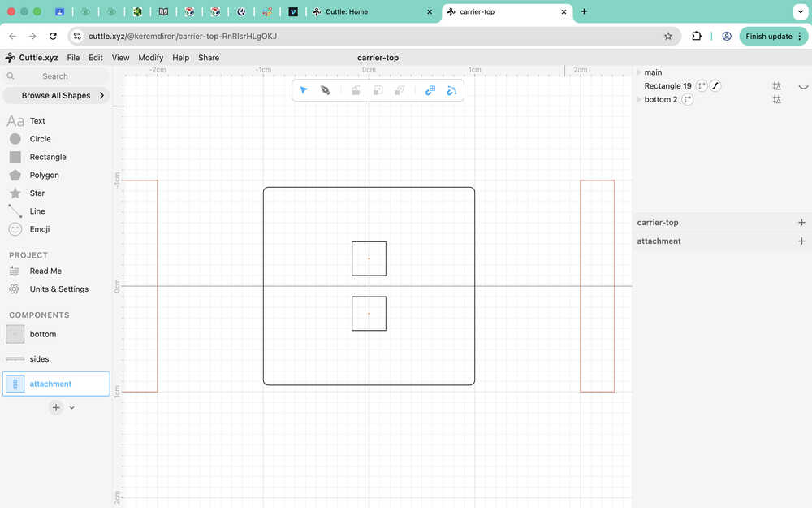Pick the Polygon shape
This screenshot has width=812, height=508.
click(x=44, y=176)
